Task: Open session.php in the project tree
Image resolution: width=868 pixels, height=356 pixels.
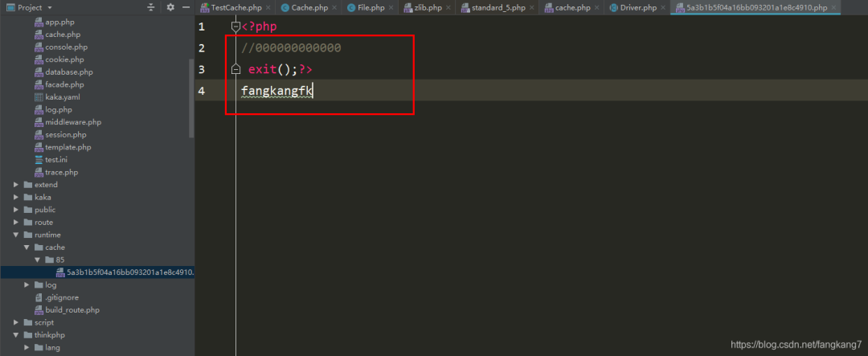Action: (66, 134)
